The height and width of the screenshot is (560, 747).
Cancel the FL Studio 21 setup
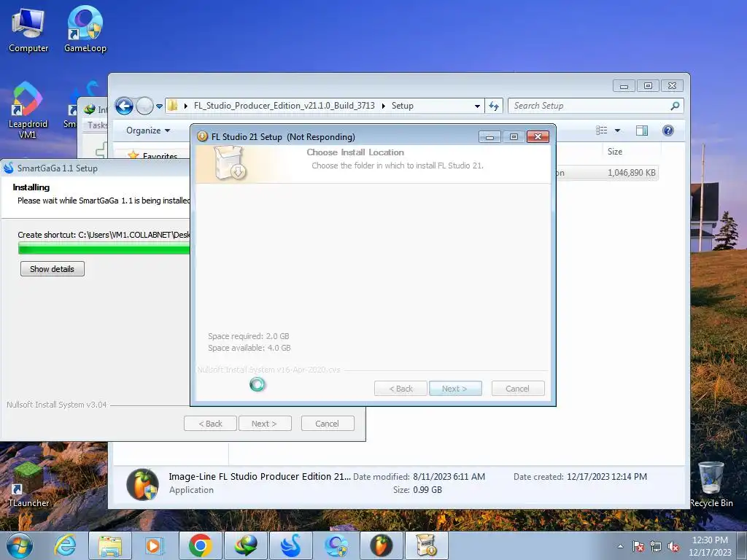(x=517, y=389)
